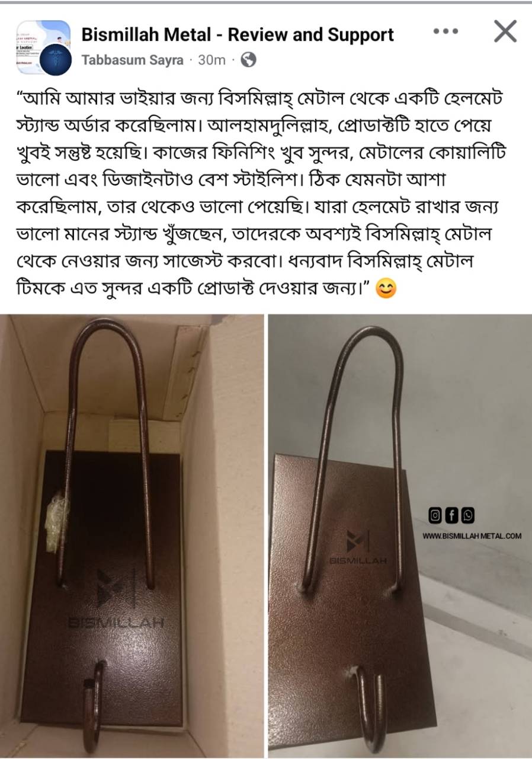
Task: Click the www.bismillahmetal.com watermark text
Action: (472, 536)
